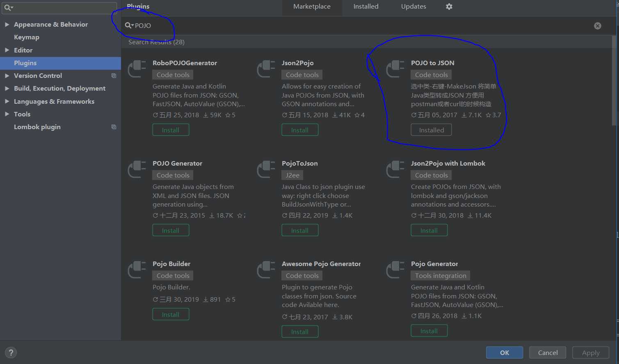Expand the Tools settings node
This screenshot has height=364, width=619.
(7, 114)
